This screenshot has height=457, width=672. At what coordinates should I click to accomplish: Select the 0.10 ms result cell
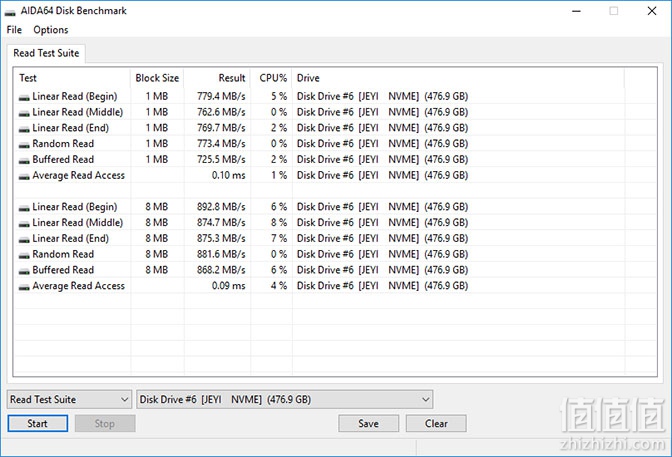(x=228, y=175)
